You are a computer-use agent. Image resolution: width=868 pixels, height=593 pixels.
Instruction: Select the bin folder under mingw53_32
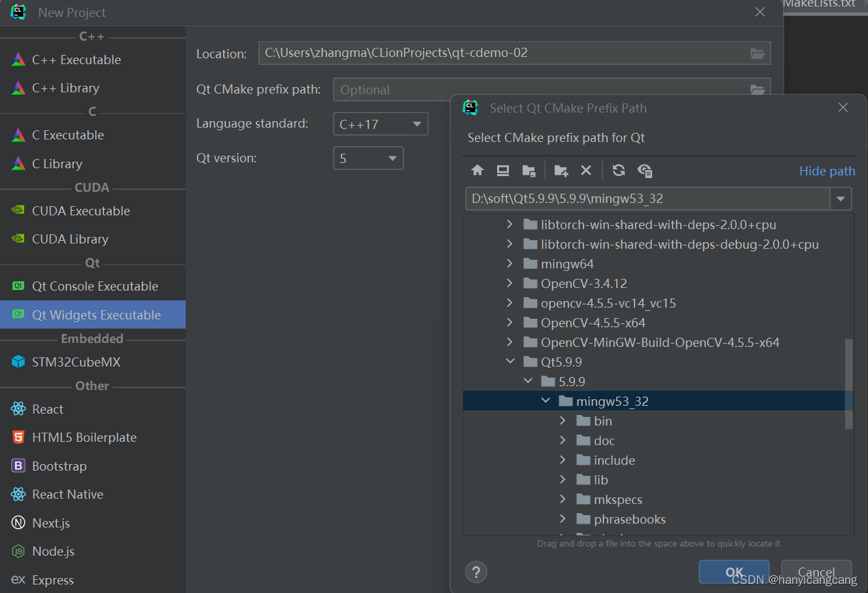[602, 420]
